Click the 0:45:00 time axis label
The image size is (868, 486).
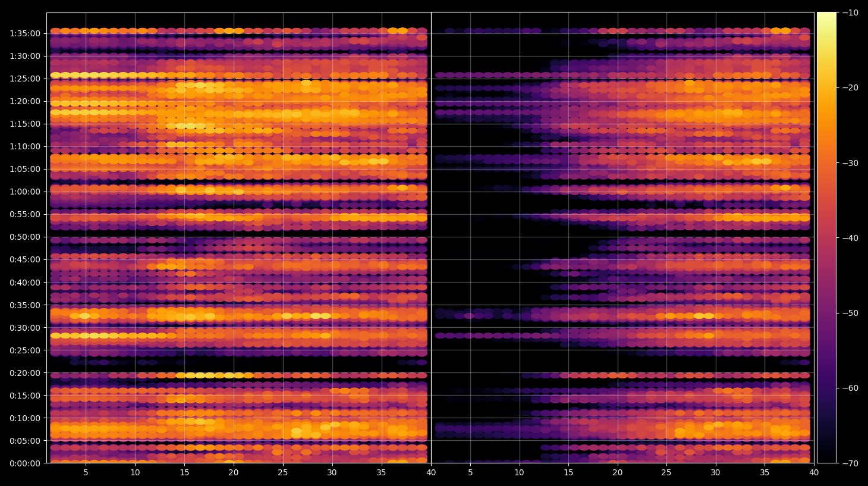pyautogui.click(x=25, y=259)
